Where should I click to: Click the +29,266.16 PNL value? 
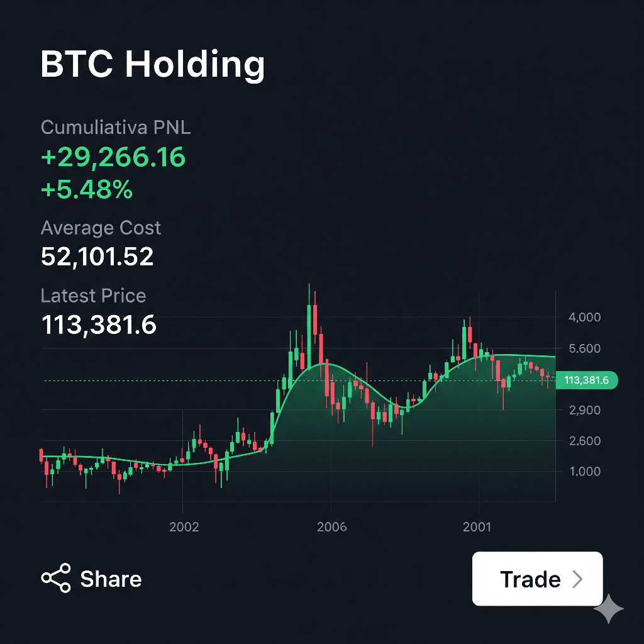coord(113,157)
